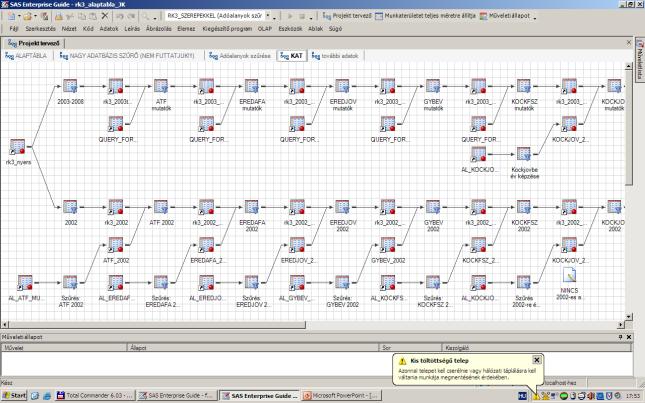Select the AL_KOCKFS... data node
This screenshot has width=645, height=403.
tap(387, 283)
